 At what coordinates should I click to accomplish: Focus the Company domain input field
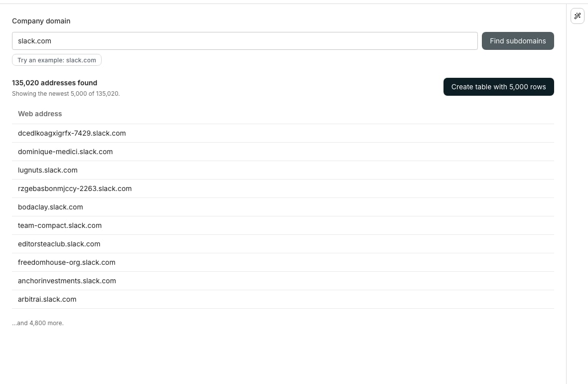[245, 41]
